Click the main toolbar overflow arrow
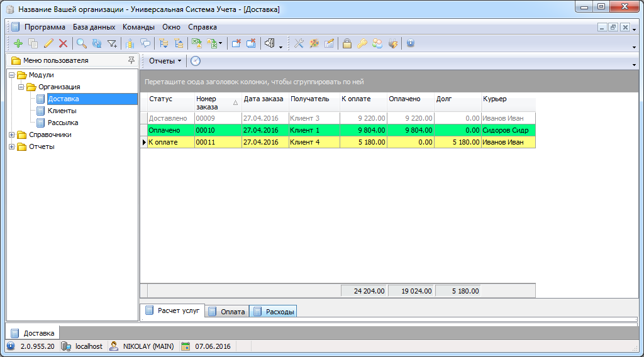This screenshot has width=644, height=357. coord(634,47)
